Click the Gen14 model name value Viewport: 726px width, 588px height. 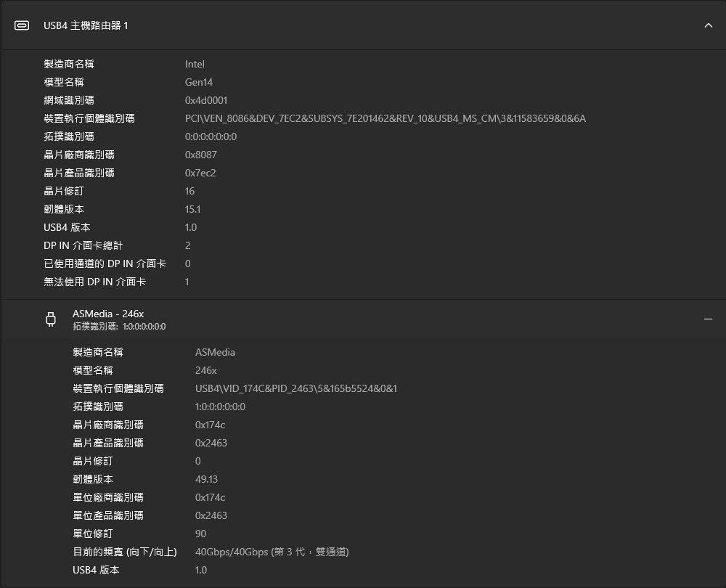[199, 82]
